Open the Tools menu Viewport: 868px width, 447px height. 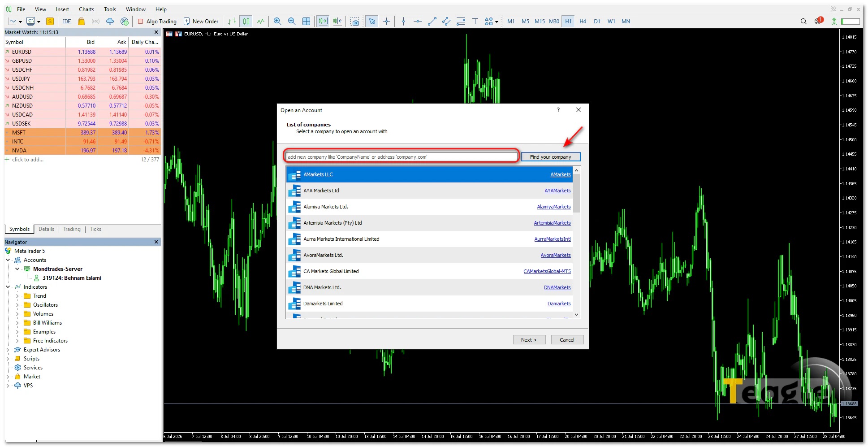[110, 9]
